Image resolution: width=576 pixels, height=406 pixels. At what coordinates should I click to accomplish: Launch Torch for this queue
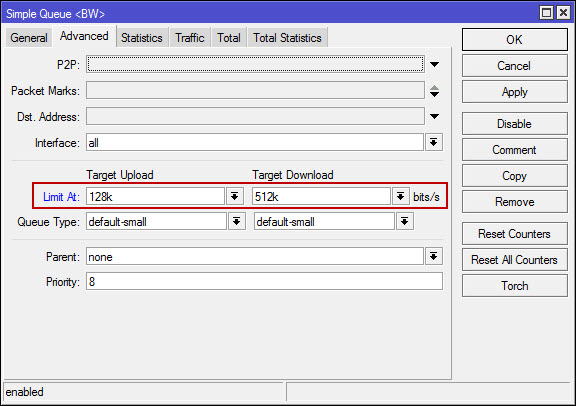[x=514, y=286]
